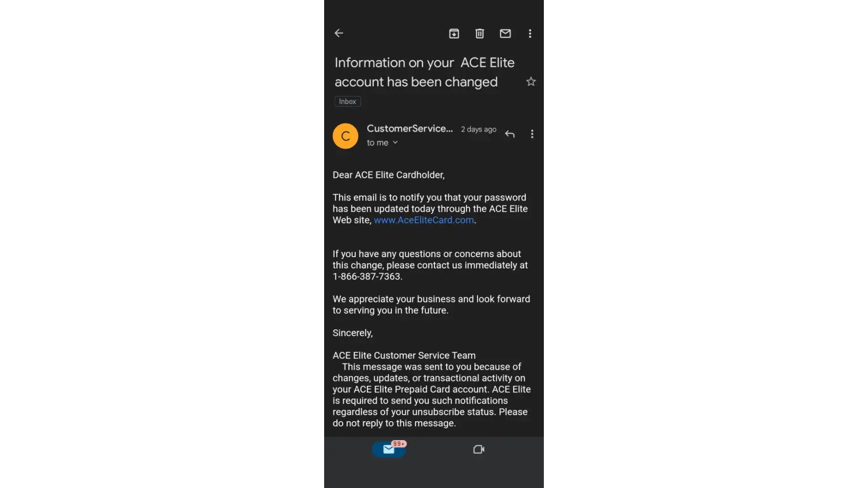Go back using the arrow icon
Viewport: 868px width, 488px height.
[339, 33]
